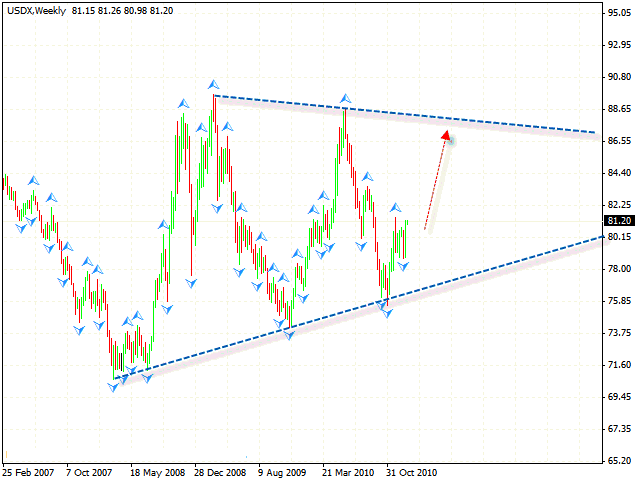Screen dimensions: 640x480
Task: Click the 80.15 price axis label
Action: pyautogui.click(x=619, y=237)
